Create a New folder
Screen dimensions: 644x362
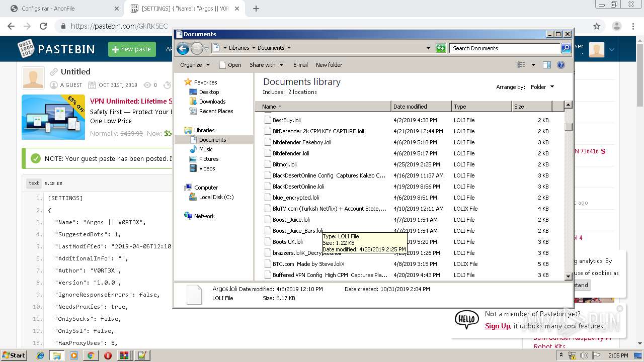329,65
